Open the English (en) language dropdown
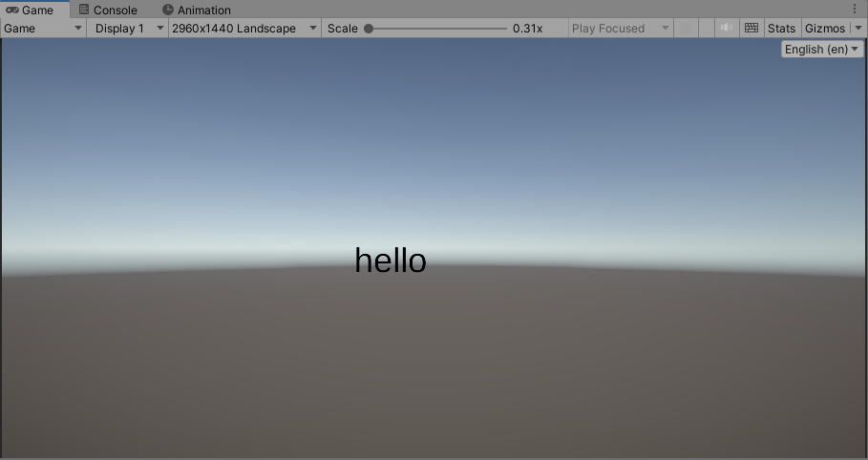868x460 pixels. (x=821, y=50)
